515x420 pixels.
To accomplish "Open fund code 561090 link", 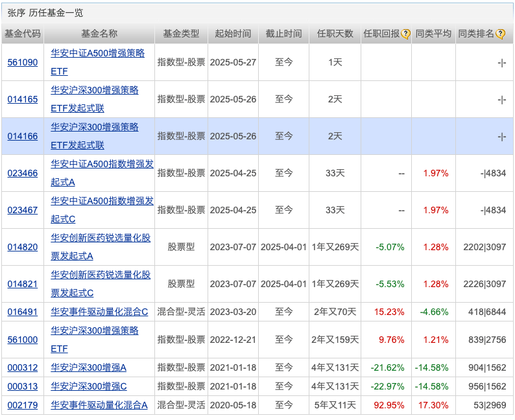I will tap(23, 62).
